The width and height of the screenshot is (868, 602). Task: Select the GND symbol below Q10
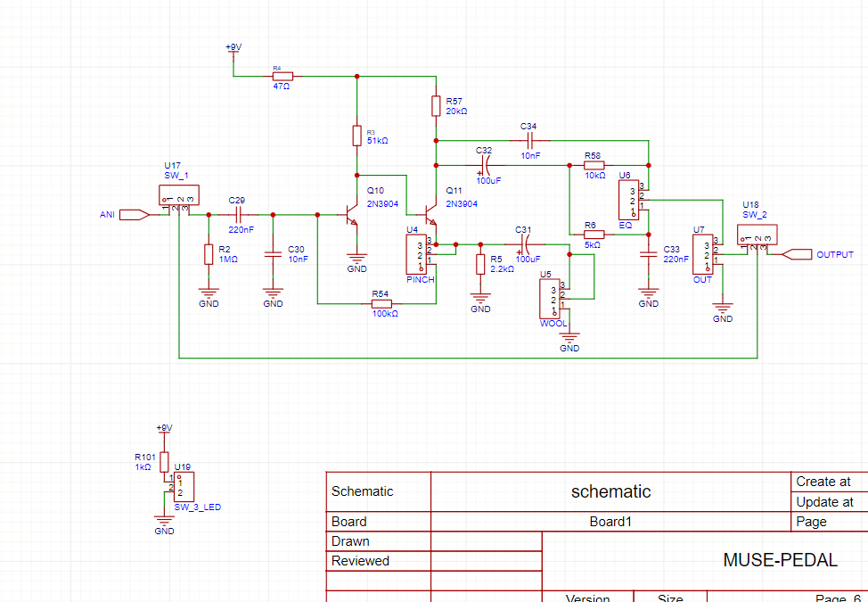[356, 260]
